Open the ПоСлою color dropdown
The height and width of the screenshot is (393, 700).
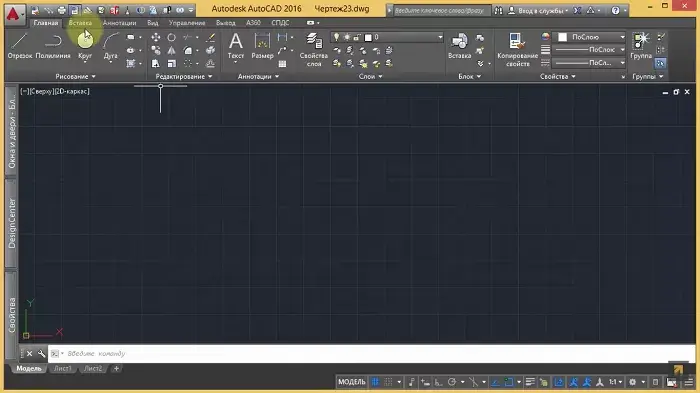590,37
